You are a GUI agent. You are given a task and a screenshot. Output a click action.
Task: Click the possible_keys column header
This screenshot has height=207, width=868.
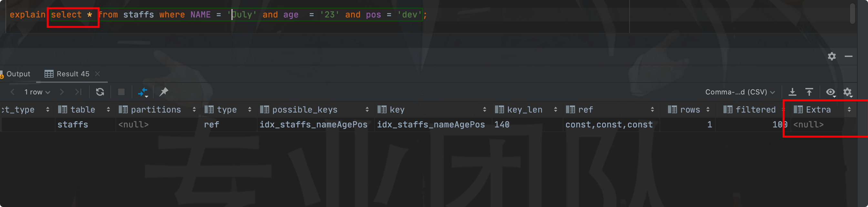[x=304, y=109]
